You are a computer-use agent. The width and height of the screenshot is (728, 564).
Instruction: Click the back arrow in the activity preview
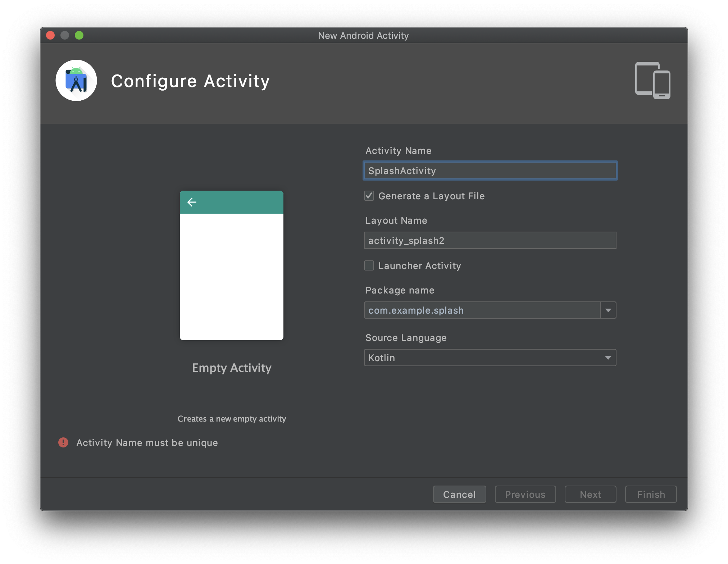click(x=192, y=202)
